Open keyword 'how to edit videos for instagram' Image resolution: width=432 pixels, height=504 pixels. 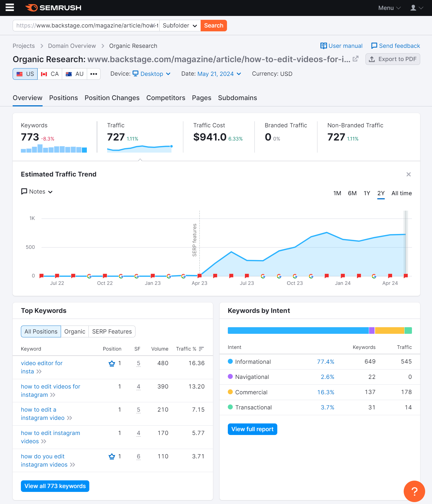coord(51,391)
